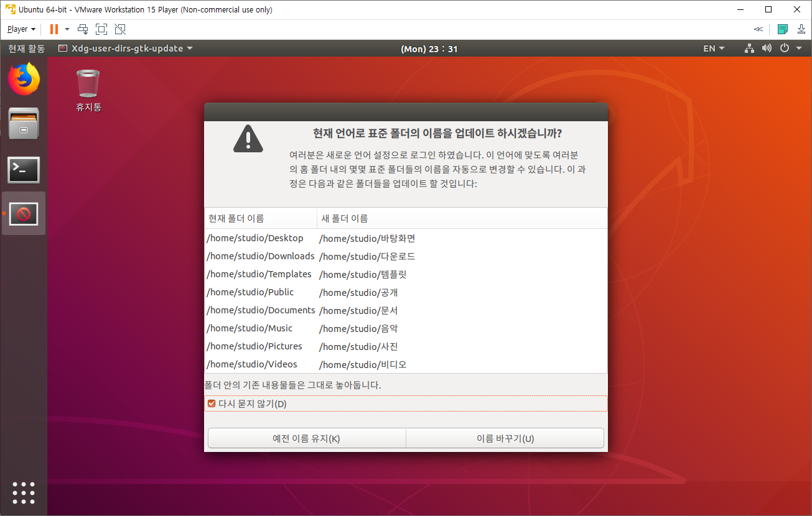Click the network status icon
The height and width of the screenshot is (516, 812).
click(750, 48)
